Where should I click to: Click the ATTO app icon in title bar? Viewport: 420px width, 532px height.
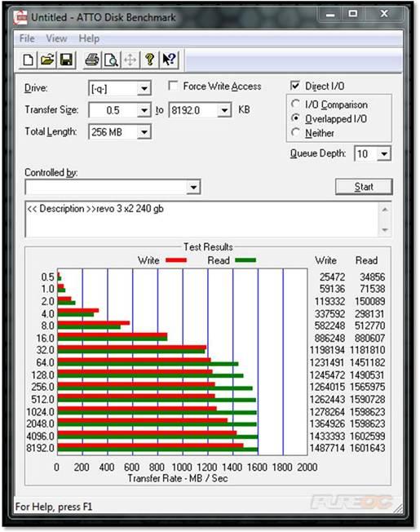[20, 17]
